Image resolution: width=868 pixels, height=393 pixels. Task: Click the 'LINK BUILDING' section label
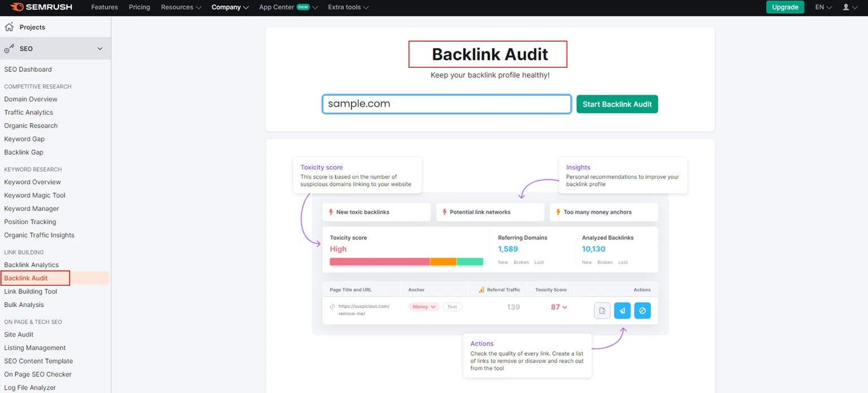tap(24, 252)
